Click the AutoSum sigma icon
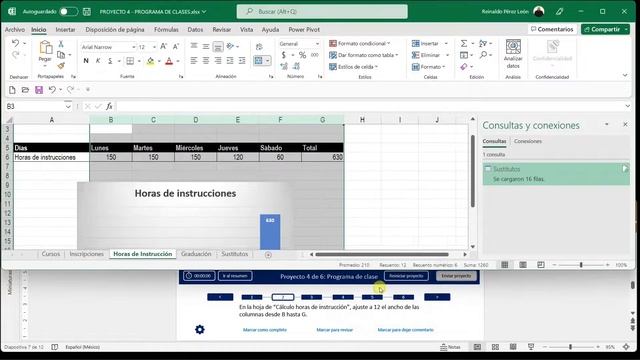The width and height of the screenshot is (640, 360). point(464,43)
